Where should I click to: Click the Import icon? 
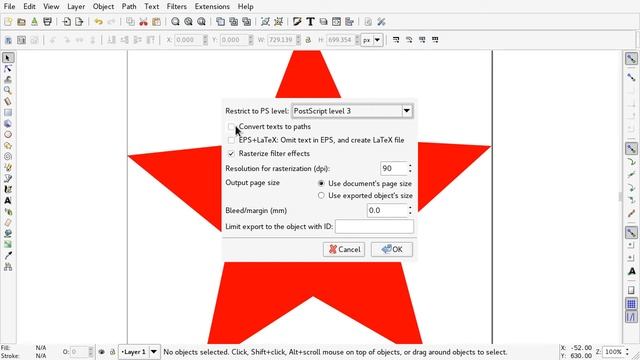67,22
